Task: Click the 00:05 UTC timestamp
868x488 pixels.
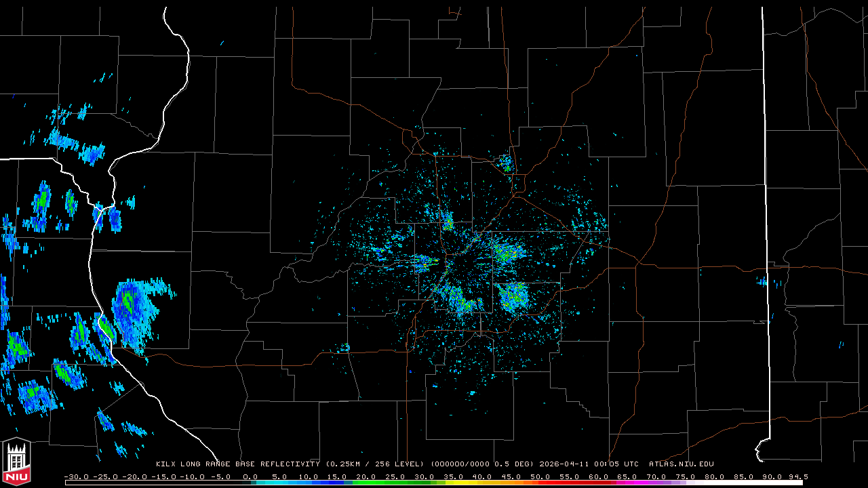Action: click(x=615, y=464)
